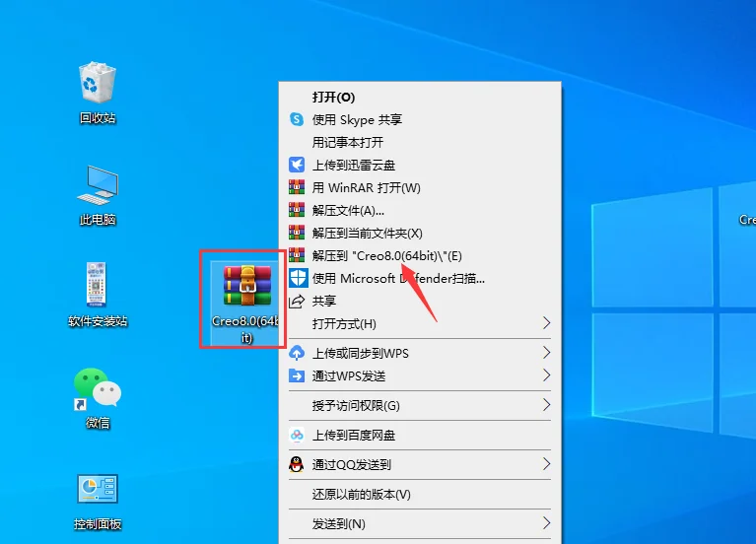Image resolution: width=756 pixels, height=544 pixels.
Task: Click the 软件安装站 label text
Action: (x=98, y=321)
